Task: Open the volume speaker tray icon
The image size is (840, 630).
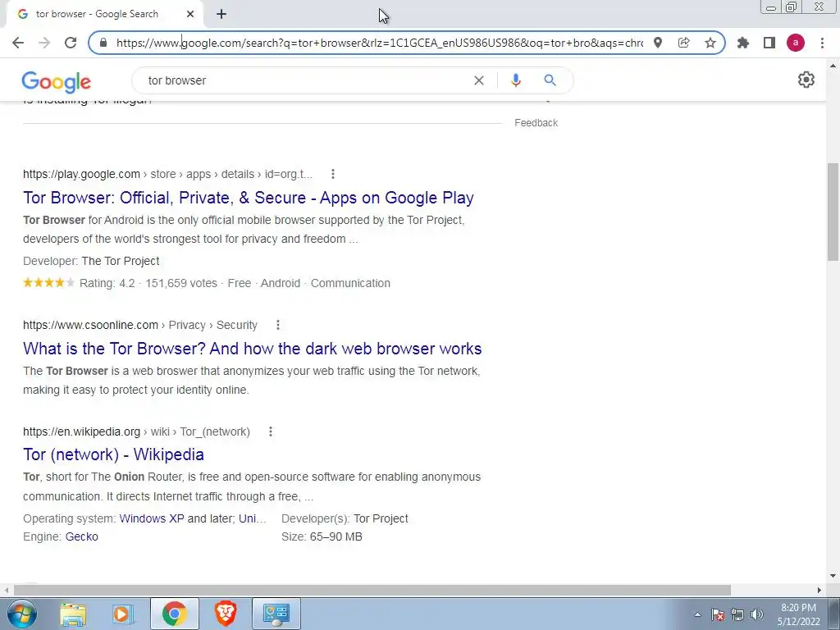Action: 757,614
